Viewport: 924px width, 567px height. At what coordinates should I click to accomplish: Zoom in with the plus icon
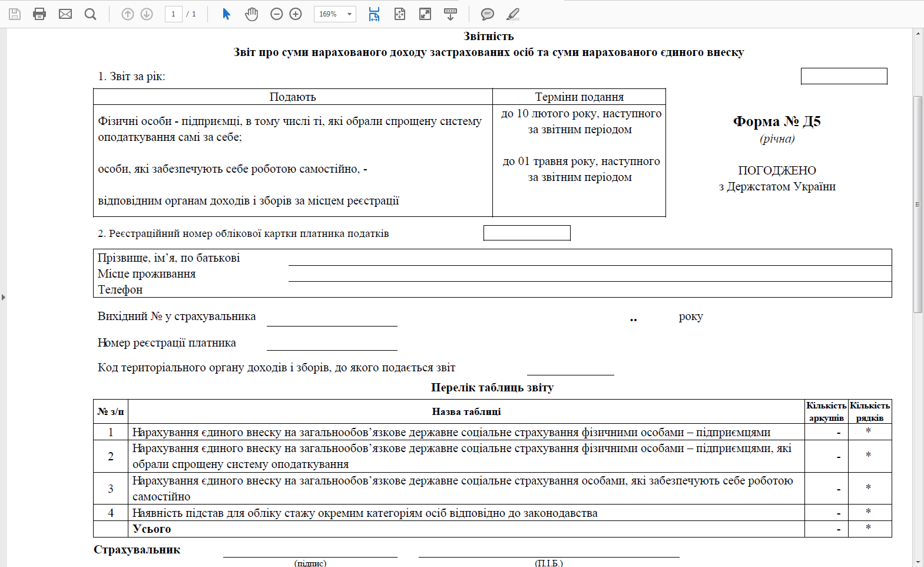click(296, 14)
